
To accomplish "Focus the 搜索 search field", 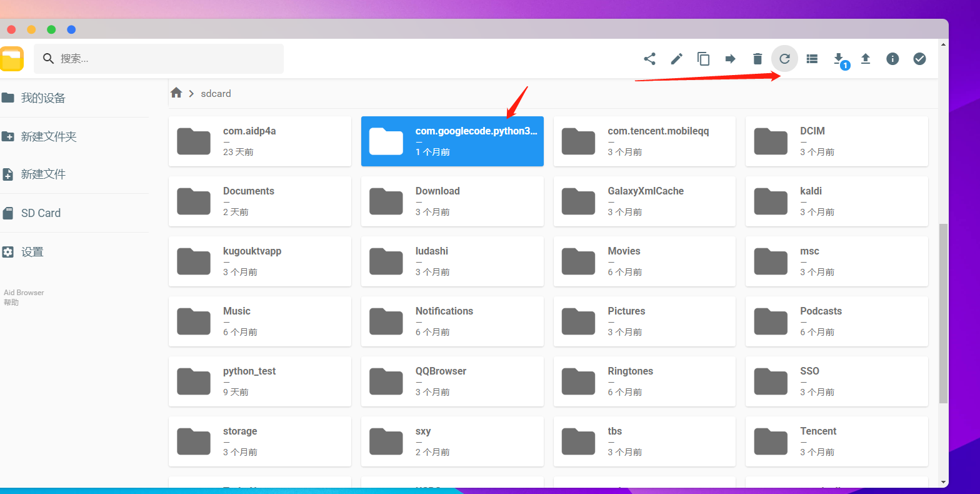I will [159, 59].
